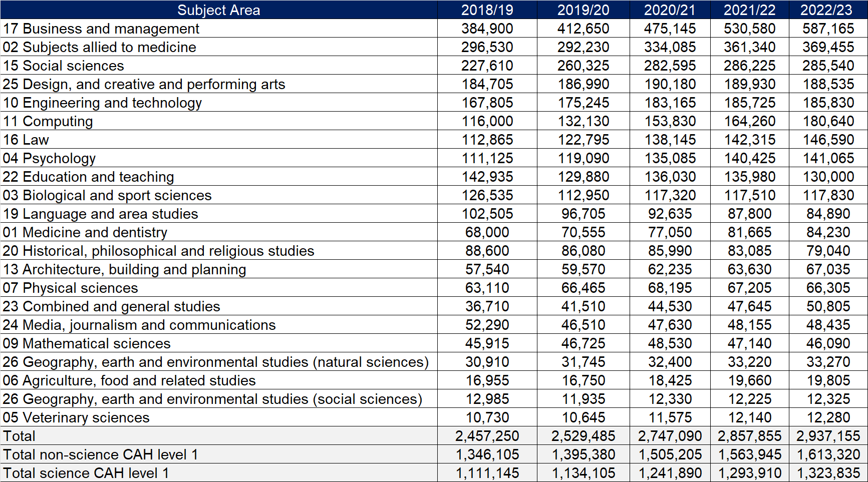Viewport: 868px width, 482px height.
Task: Select the 48,435 Media 2022/23 cell
Action: coord(828,325)
